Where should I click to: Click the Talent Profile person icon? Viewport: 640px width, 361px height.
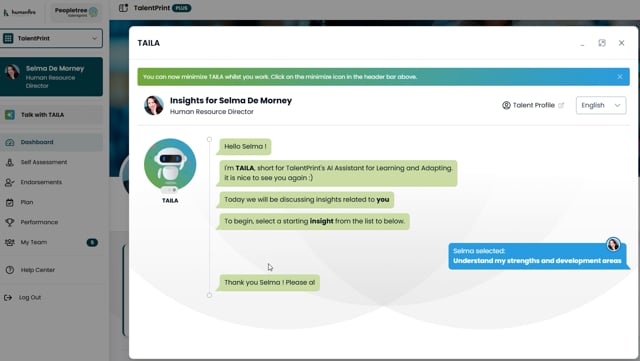pos(506,105)
